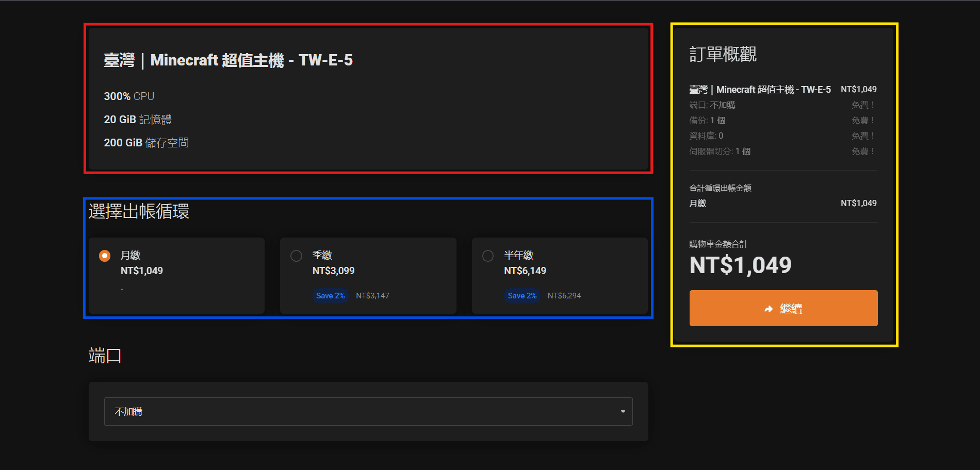Click the crossed-out price "NT$6,294"

(x=564, y=296)
